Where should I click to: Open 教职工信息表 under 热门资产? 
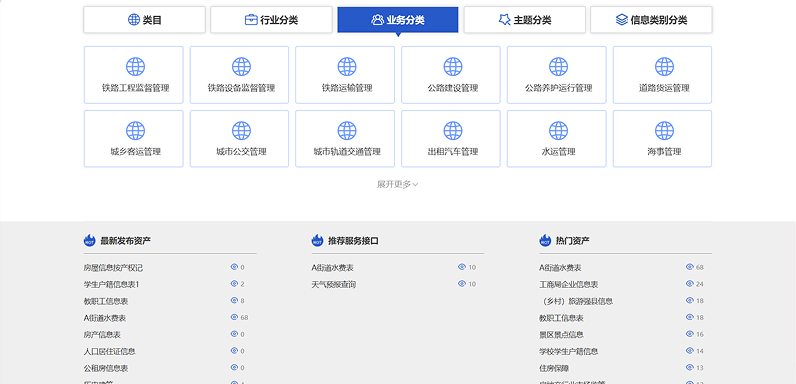coord(561,318)
